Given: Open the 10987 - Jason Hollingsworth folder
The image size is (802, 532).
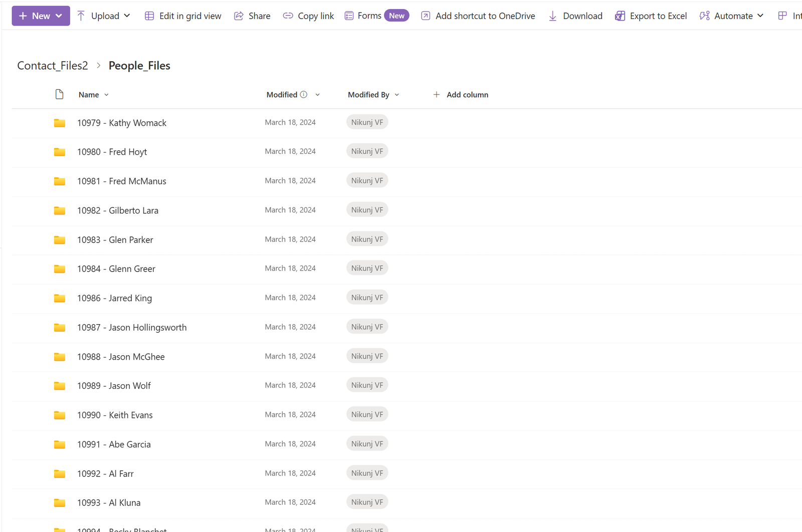Looking at the screenshot, I should click(x=132, y=328).
